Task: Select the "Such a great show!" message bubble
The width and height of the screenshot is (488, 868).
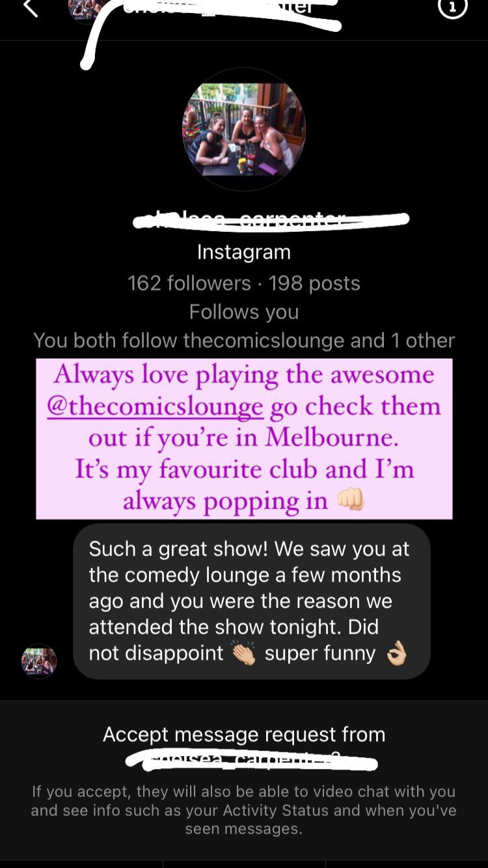Action: [x=252, y=602]
